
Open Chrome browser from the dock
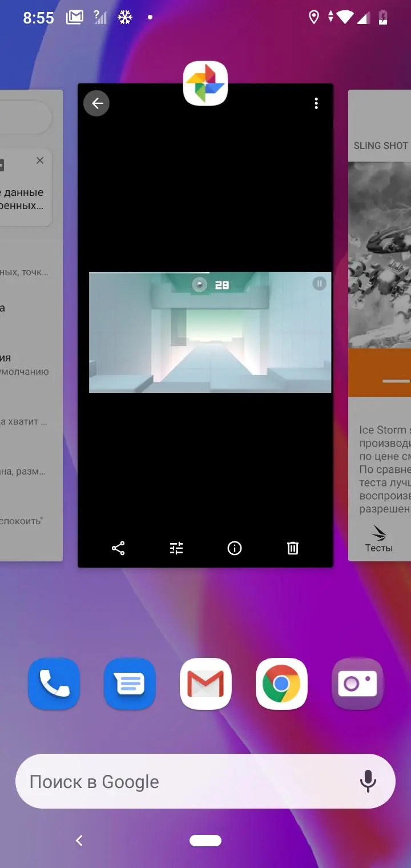tap(281, 684)
